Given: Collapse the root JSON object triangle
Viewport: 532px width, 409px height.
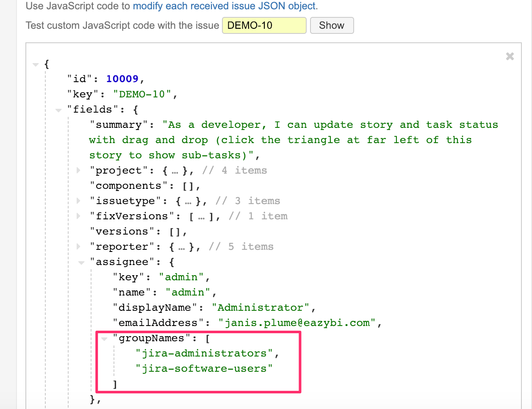Looking at the screenshot, I should (36, 64).
